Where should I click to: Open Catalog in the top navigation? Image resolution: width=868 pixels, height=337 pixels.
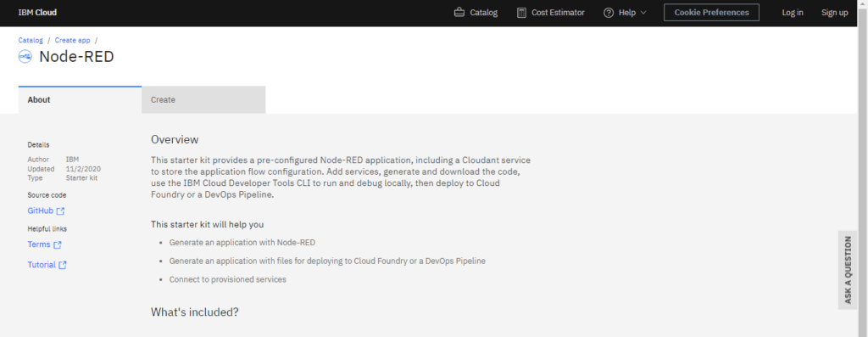point(484,13)
